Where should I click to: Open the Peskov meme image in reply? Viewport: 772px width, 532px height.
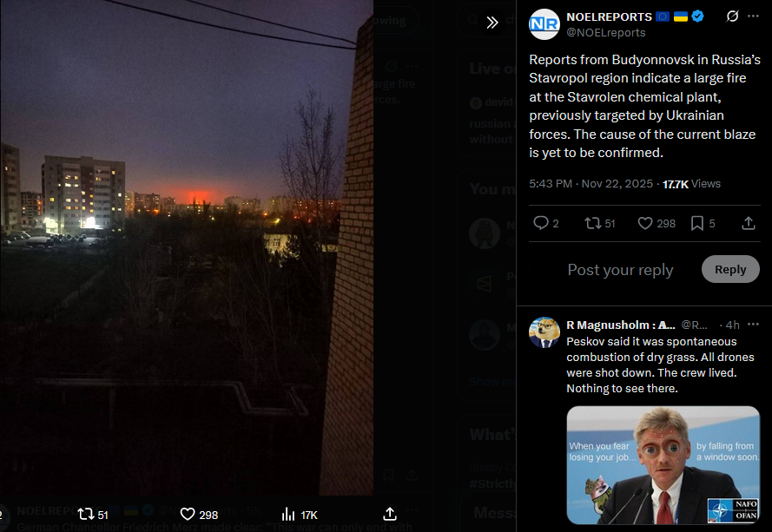click(x=663, y=464)
